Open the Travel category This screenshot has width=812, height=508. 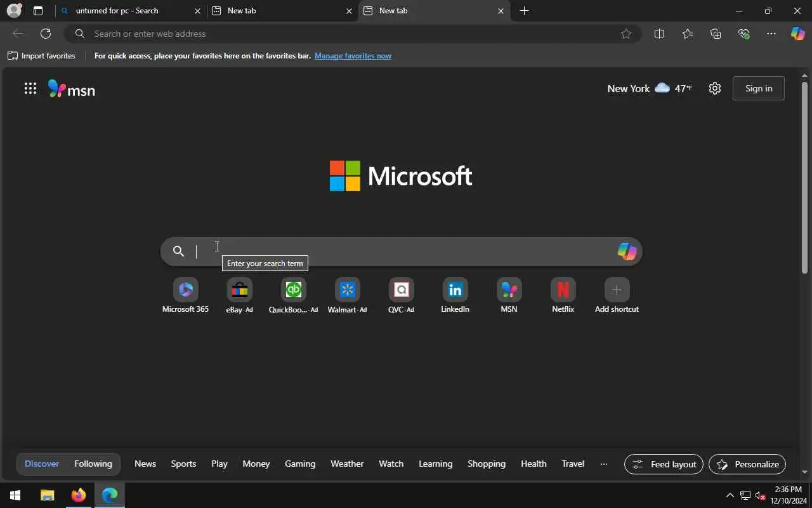click(573, 464)
